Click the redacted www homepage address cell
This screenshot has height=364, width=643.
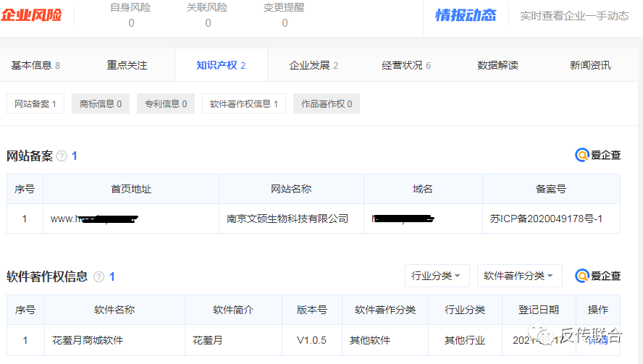click(x=131, y=219)
